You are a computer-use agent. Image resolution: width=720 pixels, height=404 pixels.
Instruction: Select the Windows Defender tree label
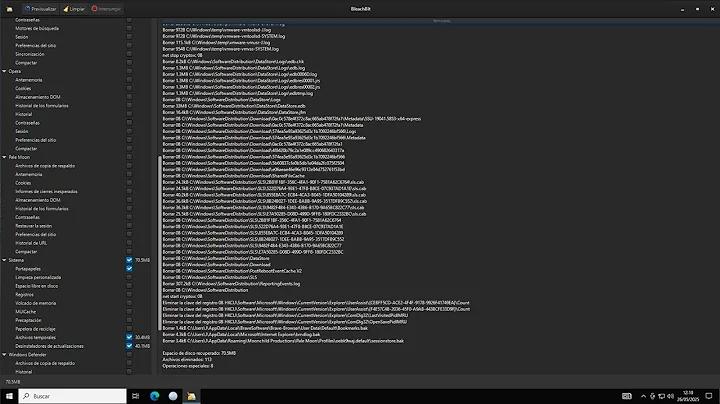pos(28,354)
